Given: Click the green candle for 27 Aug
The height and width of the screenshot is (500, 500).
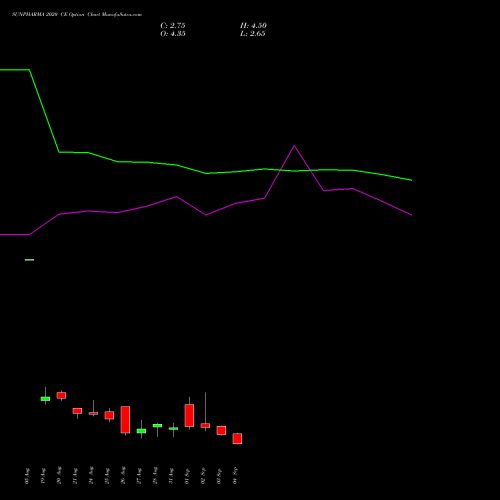Looking at the screenshot, I should coord(141,431).
